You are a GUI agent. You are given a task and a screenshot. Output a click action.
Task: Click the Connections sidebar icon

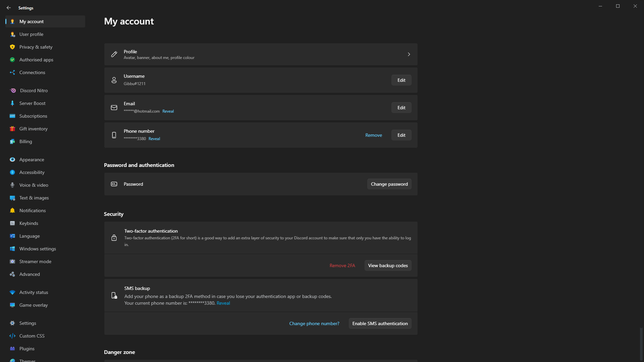12,72
